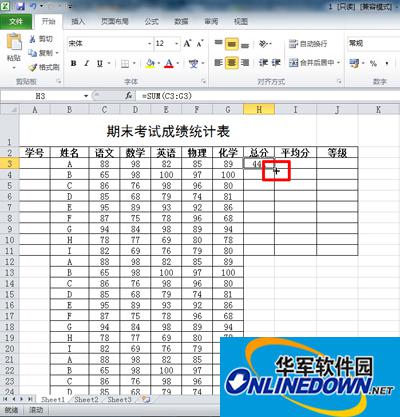
Task: Toggle top vertical alignment
Action: [x=218, y=43]
